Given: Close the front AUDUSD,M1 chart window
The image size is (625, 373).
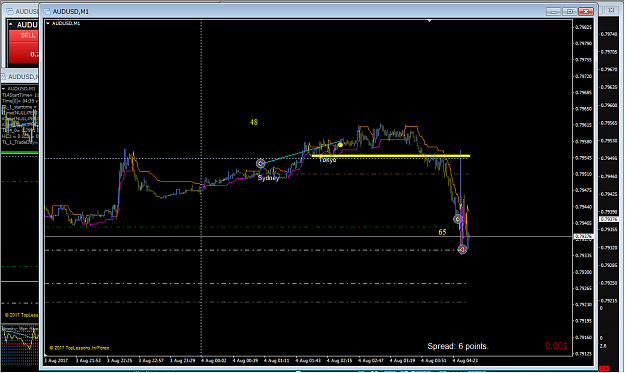Looking at the screenshot, I should pyautogui.click(x=586, y=12).
